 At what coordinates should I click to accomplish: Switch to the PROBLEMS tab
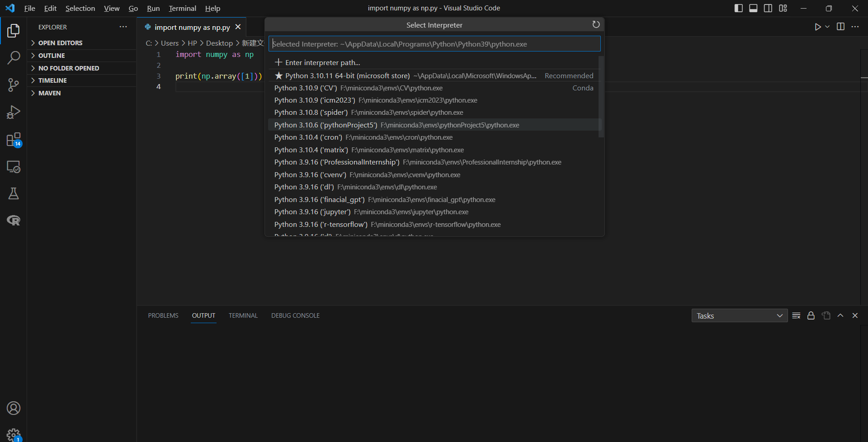163,315
